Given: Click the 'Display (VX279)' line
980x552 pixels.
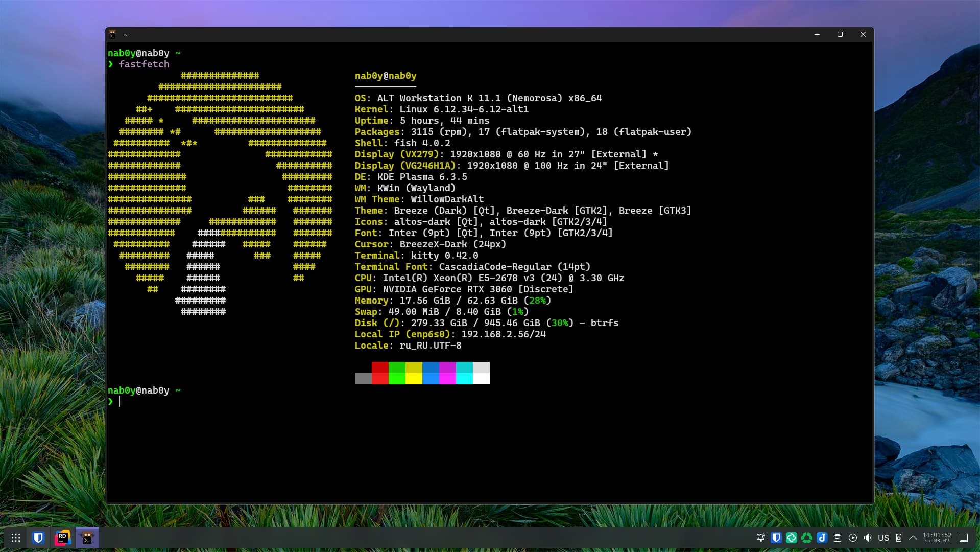Looking at the screenshot, I should pyautogui.click(x=507, y=154).
